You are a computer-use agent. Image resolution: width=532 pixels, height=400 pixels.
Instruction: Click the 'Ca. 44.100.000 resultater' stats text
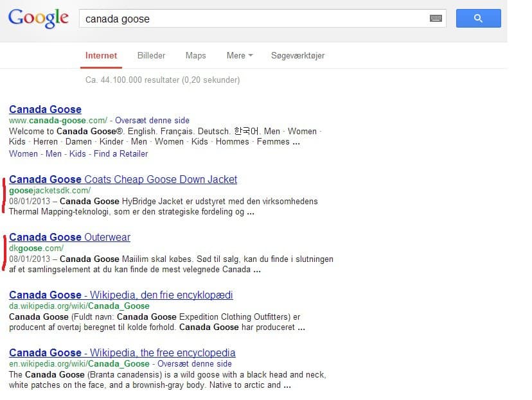[x=163, y=80]
